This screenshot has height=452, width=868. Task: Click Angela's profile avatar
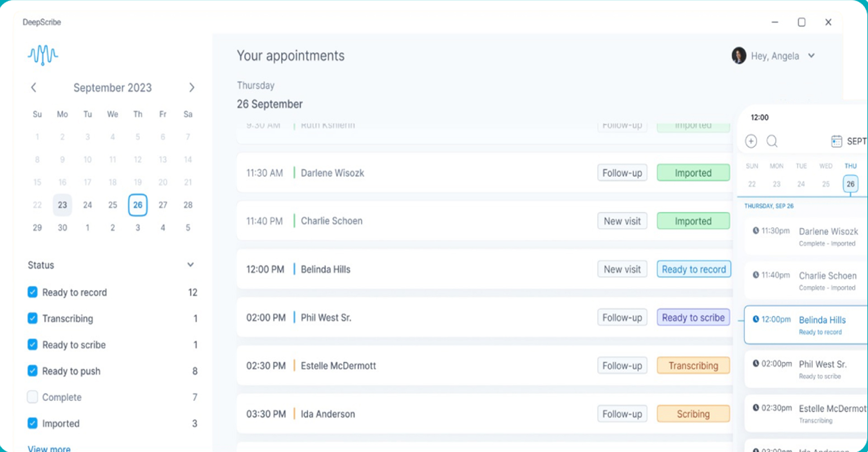739,56
